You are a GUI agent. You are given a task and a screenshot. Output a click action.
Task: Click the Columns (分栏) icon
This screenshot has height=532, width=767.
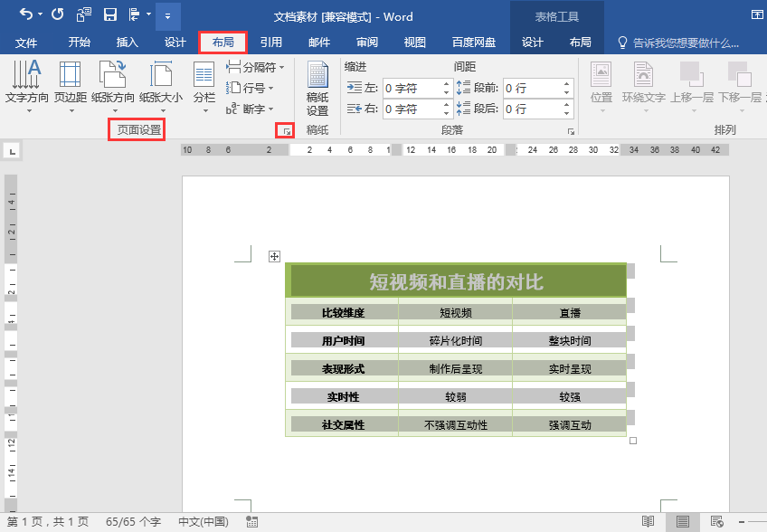tap(204, 74)
